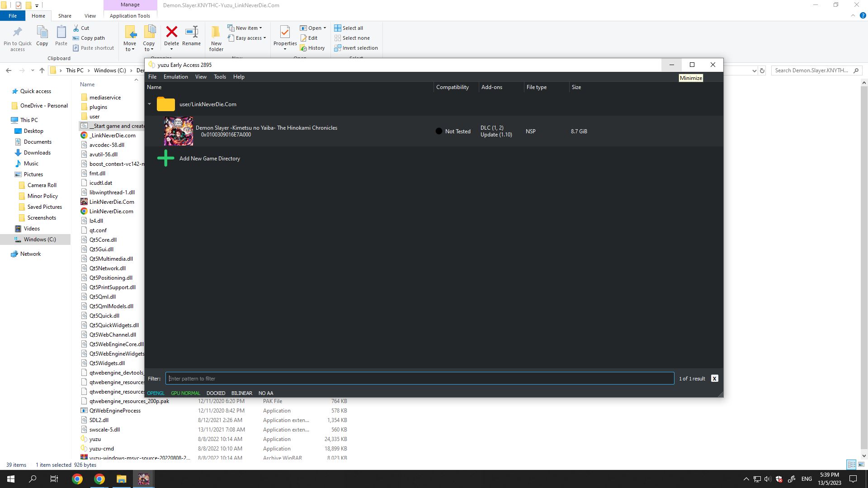The image size is (868, 488).
Task: Open the Tools menu in yuzu
Action: point(220,77)
